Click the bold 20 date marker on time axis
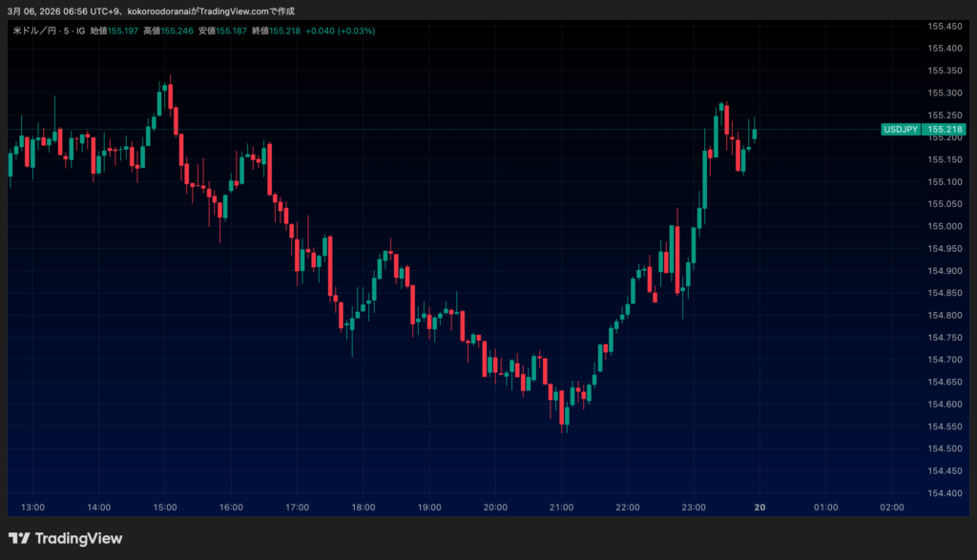Screen dimensions: 977x560 760,508
